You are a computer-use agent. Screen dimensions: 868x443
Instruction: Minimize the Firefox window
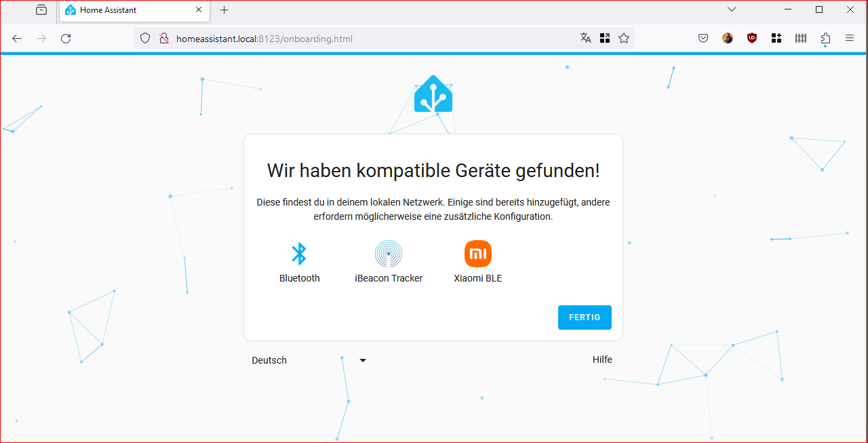tap(788, 9)
